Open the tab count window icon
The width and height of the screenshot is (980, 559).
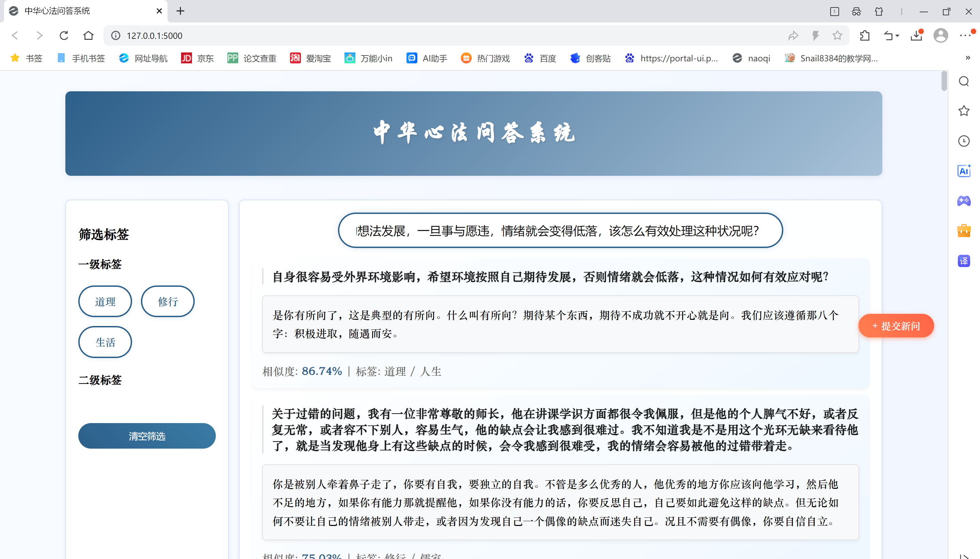click(834, 12)
